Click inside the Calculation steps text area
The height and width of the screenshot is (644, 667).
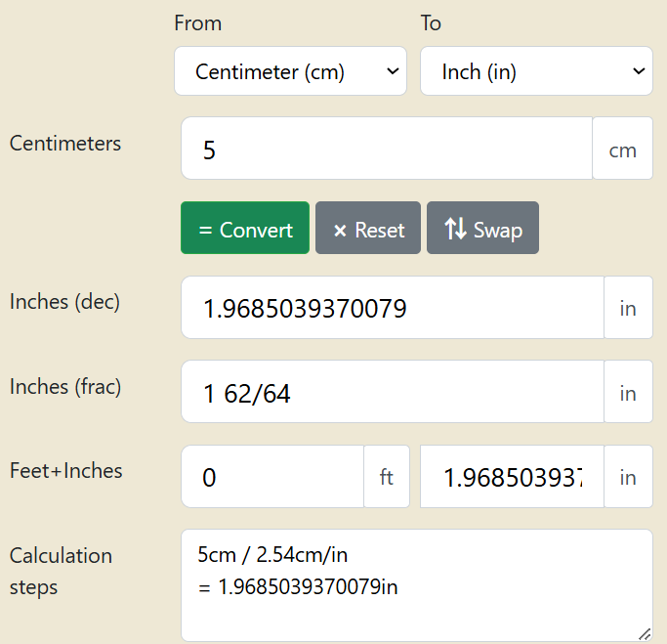tap(417, 585)
